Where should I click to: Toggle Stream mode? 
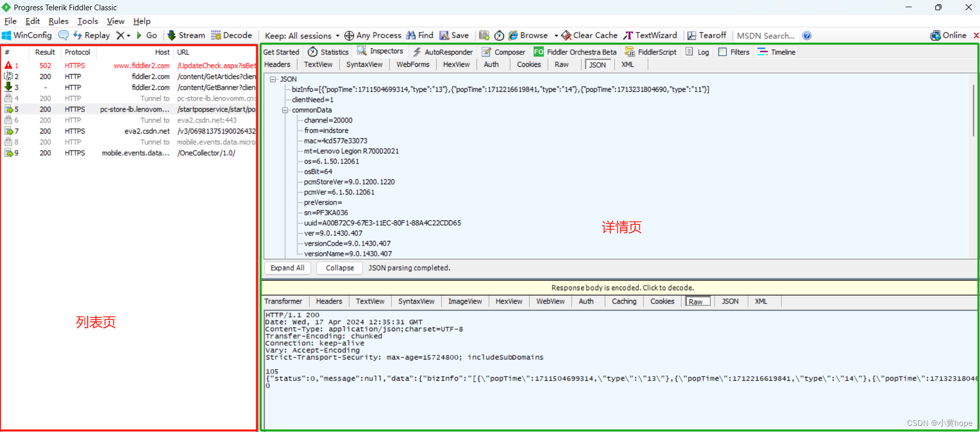[x=186, y=35]
